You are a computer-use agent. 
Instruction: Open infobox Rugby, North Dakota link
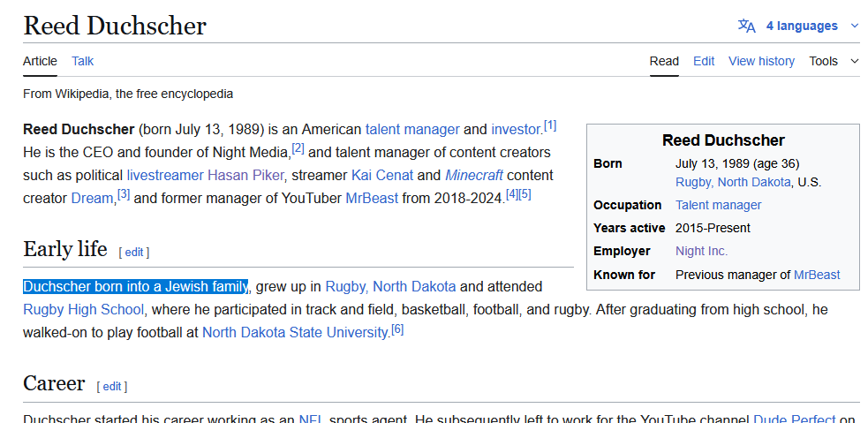pyautogui.click(x=733, y=182)
